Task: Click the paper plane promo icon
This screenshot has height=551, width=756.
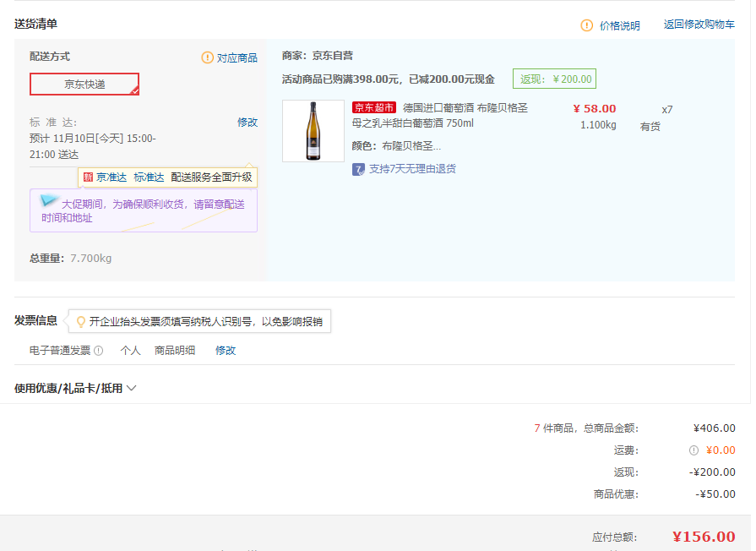Action: pyautogui.click(x=49, y=199)
